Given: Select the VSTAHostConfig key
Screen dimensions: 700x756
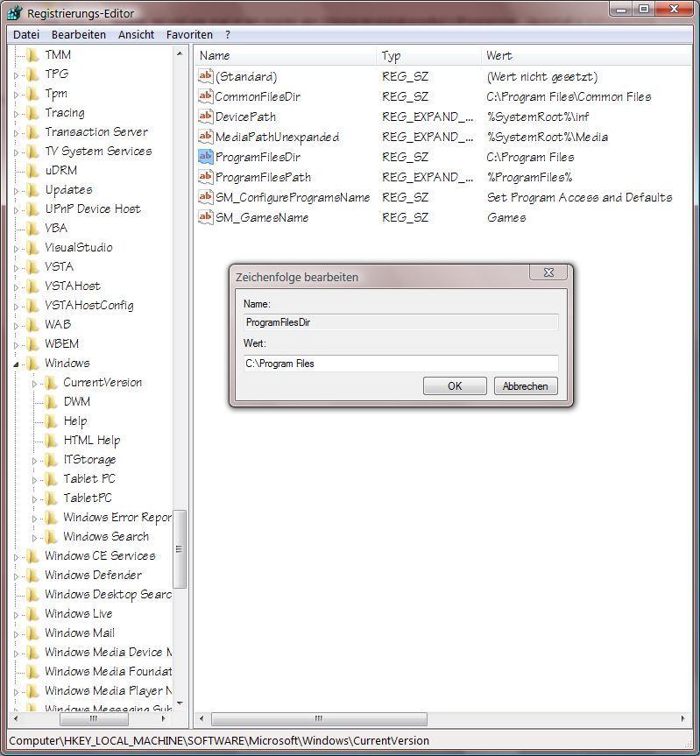Looking at the screenshot, I should [x=88, y=306].
